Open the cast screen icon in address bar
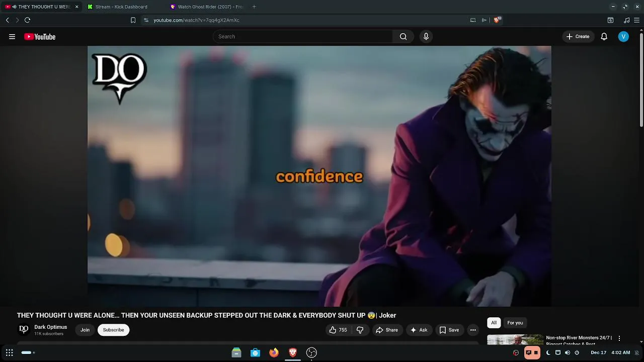The height and width of the screenshot is (362, 644). [x=473, y=20]
